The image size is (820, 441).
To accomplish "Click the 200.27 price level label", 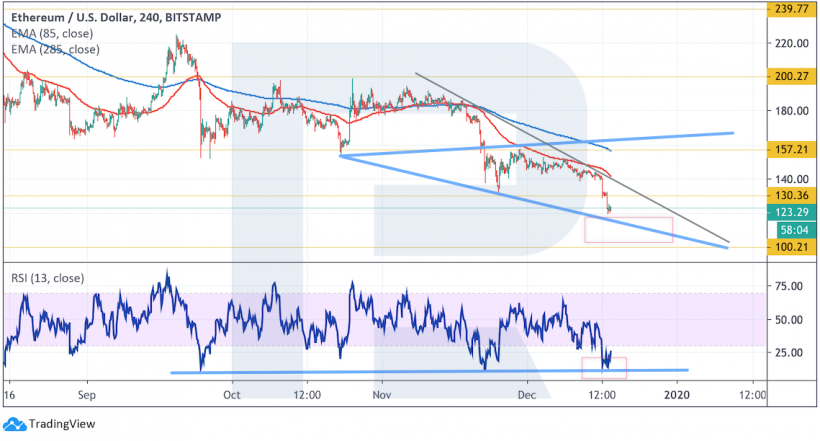I will 786,77.
